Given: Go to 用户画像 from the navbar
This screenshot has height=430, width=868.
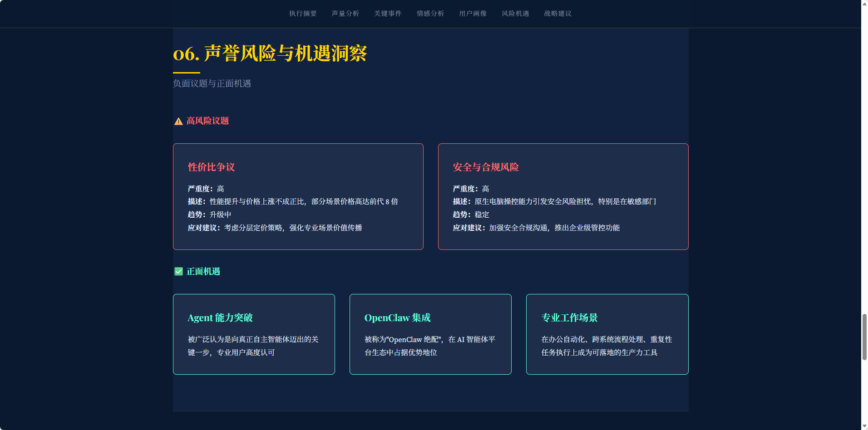Looking at the screenshot, I should (x=472, y=14).
